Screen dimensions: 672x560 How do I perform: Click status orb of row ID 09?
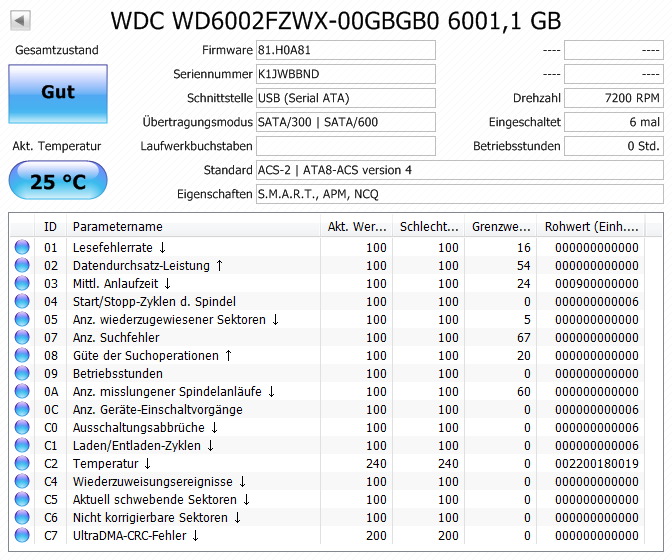coord(22,373)
